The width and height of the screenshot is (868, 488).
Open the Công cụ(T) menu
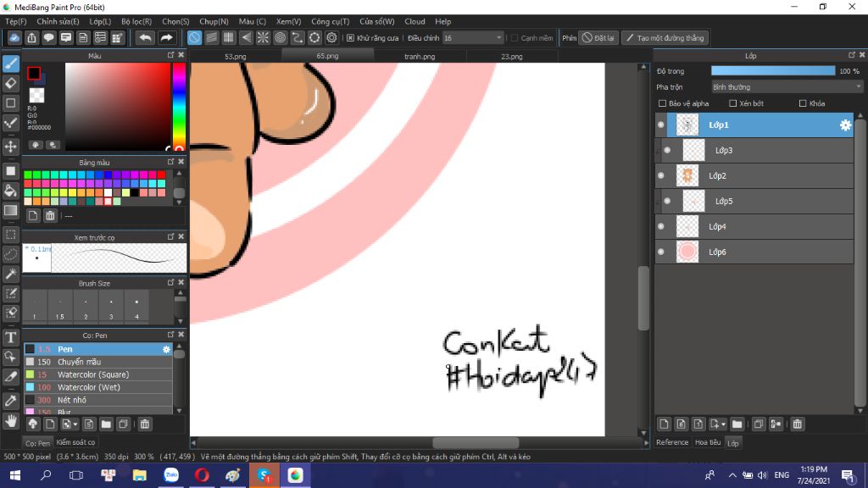pos(330,21)
